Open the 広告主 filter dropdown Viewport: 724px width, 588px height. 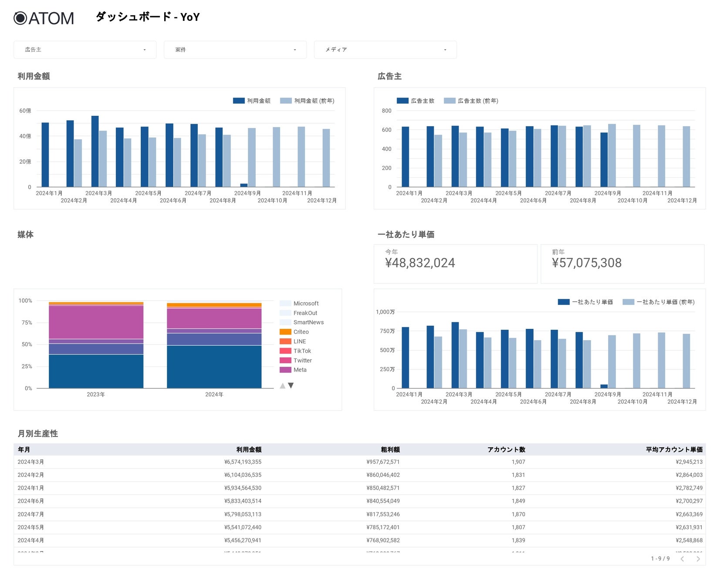[x=85, y=50]
